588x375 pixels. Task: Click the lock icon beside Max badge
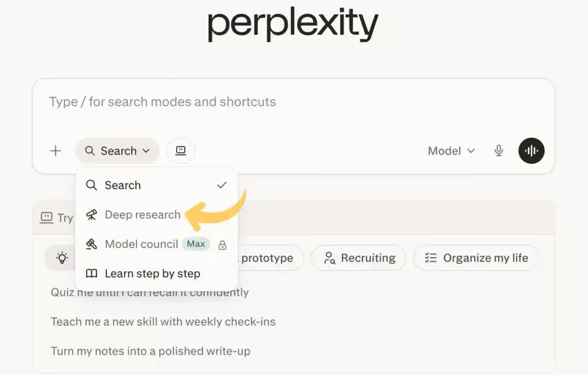coord(222,245)
